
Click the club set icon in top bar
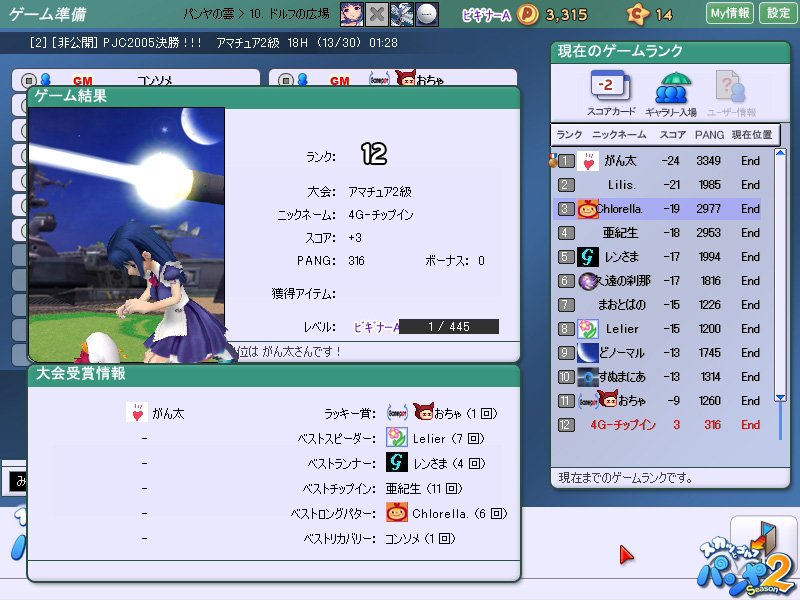pyautogui.click(x=402, y=14)
